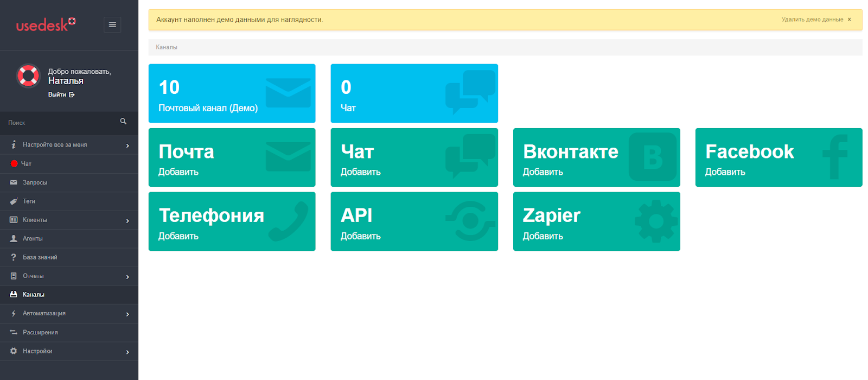Image resolution: width=868 pixels, height=380 pixels.
Task: Add a Почта channel
Action: 232,157
